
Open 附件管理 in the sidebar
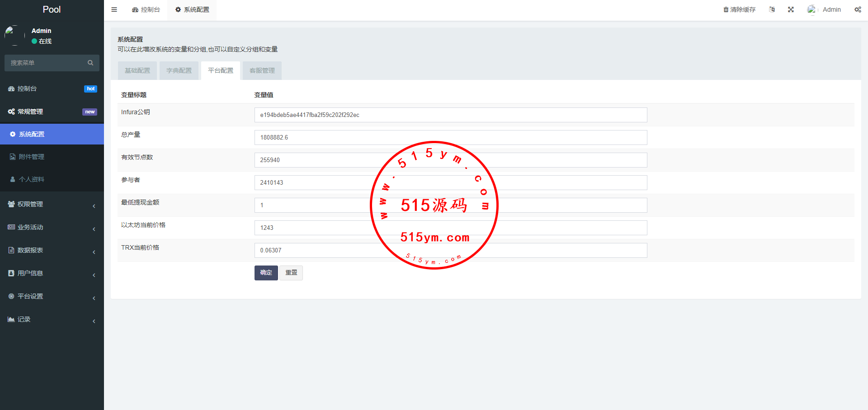(x=32, y=157)
